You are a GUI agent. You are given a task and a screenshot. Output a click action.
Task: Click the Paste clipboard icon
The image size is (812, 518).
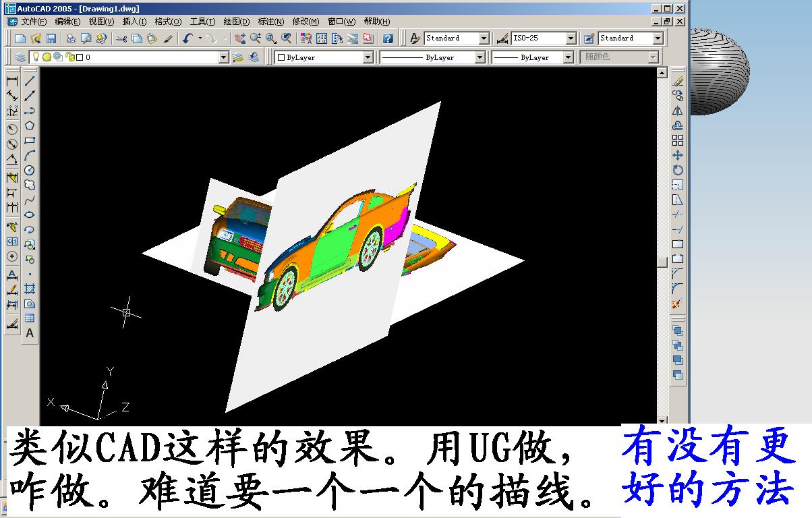[x=152, y=38]
